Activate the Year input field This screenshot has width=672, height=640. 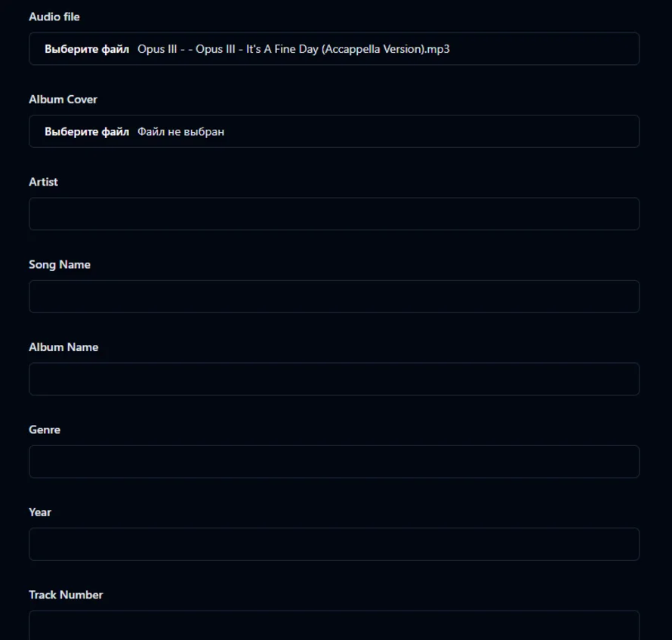[x=334, y=544]
